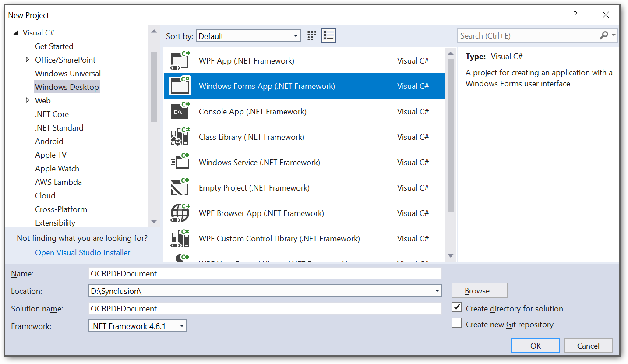Click the WPF Browser App globe icon
The width and height of the screenshot is (628, 364).
180,213
